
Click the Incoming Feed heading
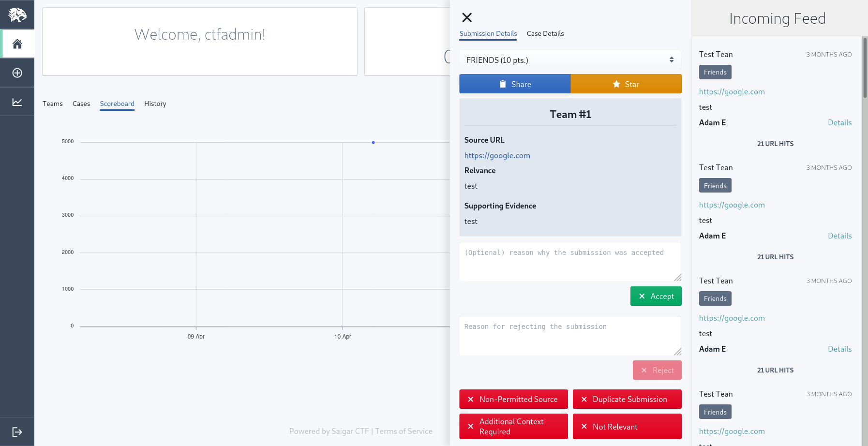(x=777, y=18)
